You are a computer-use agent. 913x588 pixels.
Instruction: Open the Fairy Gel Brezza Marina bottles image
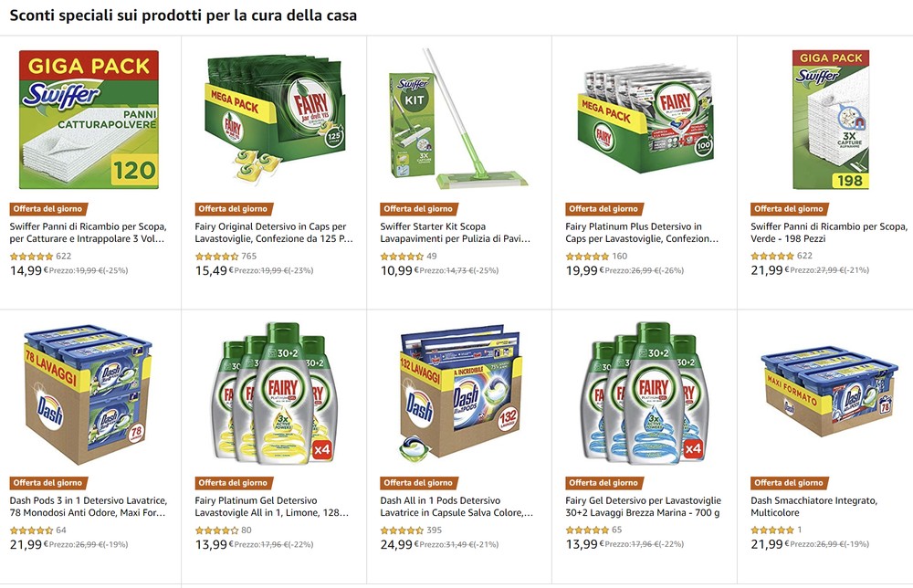(x=645, y=393)
